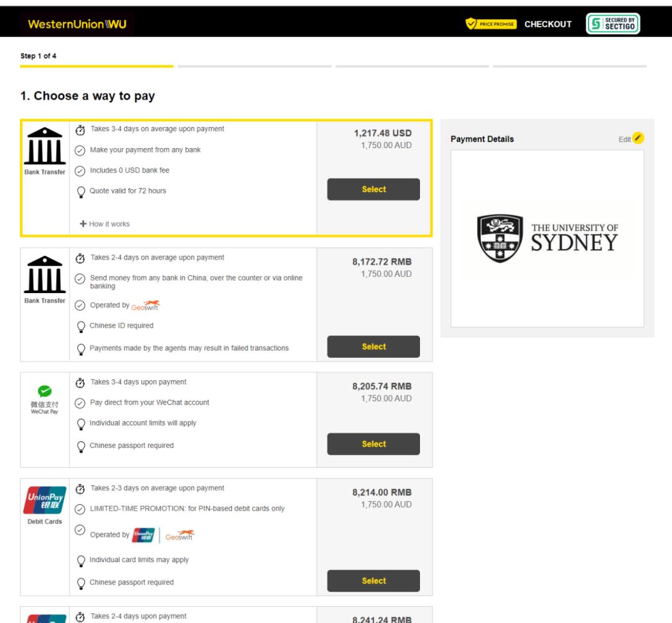Click the checkmark icon beside 'Make your payment from any bank'
The image size is (672, 623).
pyautogui.click(x=80, y=151)
